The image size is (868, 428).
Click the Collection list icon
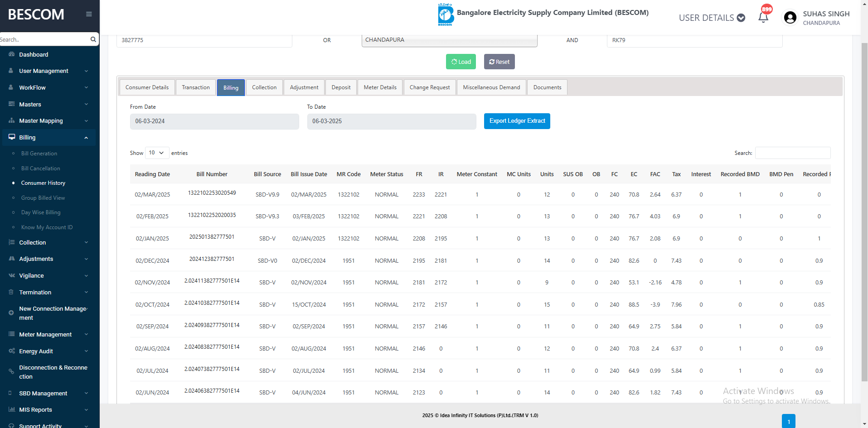coord(11,242)
